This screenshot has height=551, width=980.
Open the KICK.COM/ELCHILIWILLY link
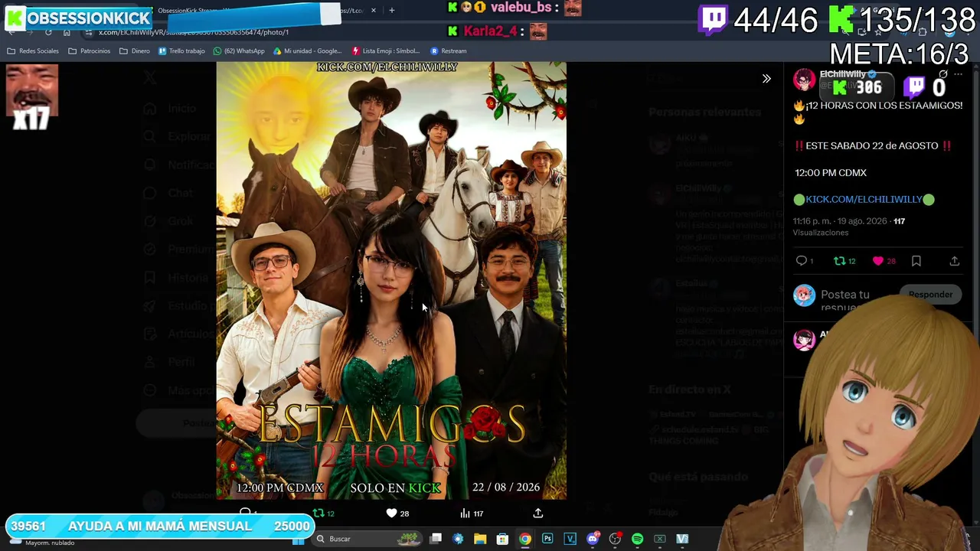864,199
